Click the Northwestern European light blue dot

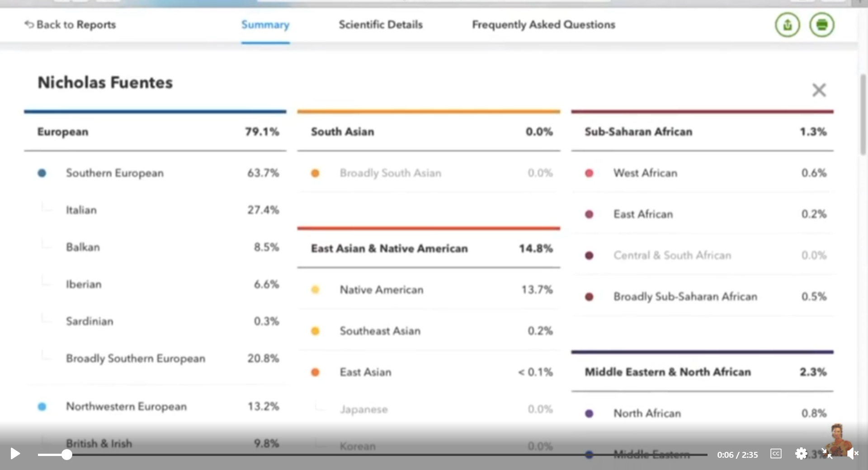point(42,406)
